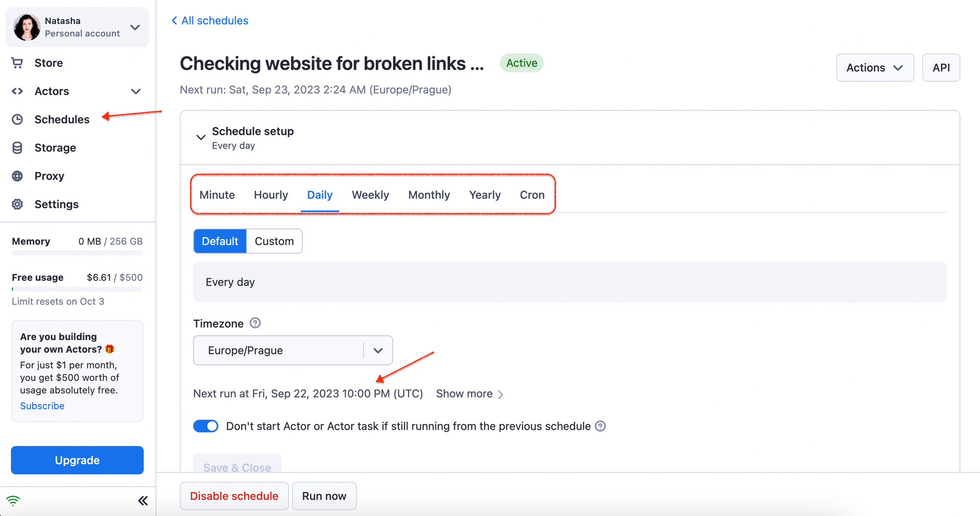
Task: Open the Store from the sidebar
Action: [x=49, y=63]
